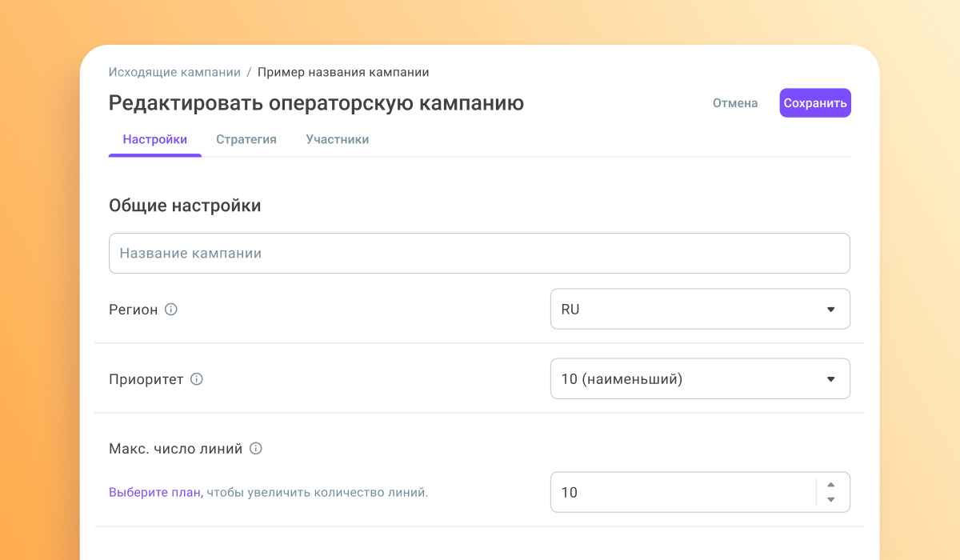960x560 pixels.
Task: Switch to the Стратегия tab
Action: coord(246,139)
